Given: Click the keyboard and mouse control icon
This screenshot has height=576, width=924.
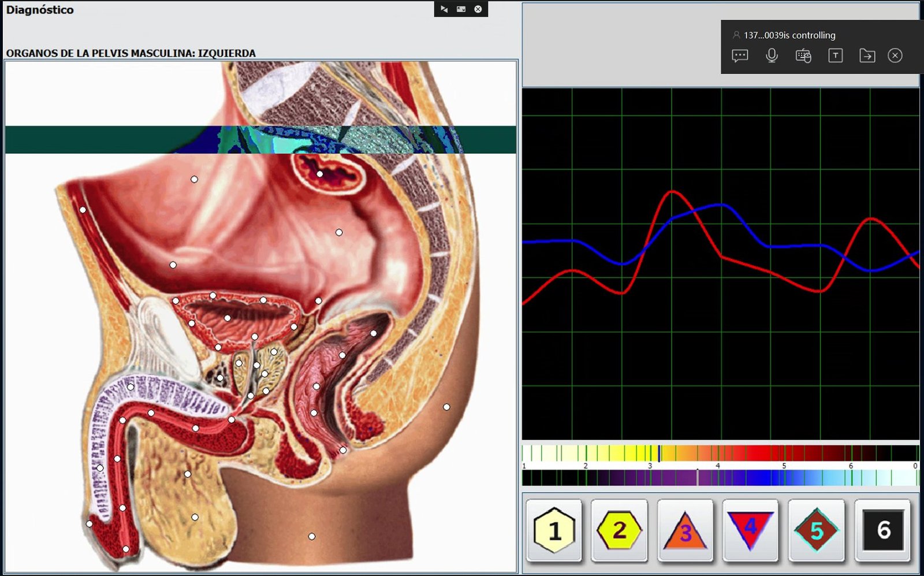Looking at the screenshot, I should coord(803,55).
